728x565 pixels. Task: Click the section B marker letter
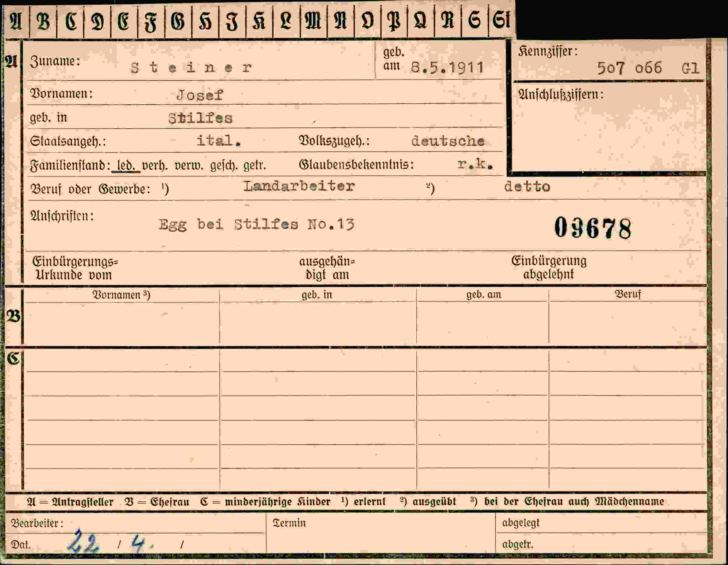pos(13,316)
